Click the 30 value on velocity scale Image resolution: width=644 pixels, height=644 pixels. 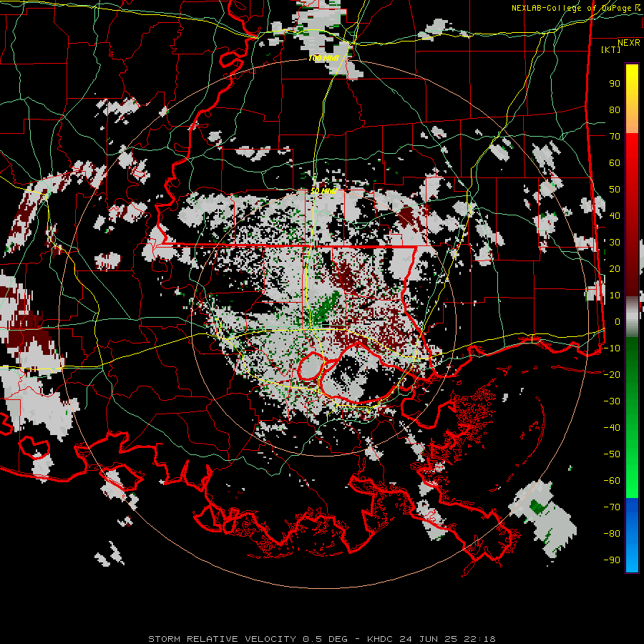[615, 243]
